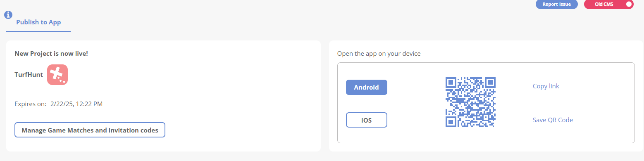Select the QR code image
The width and height of the screenshot is (644, 161).
click(470, 102)
